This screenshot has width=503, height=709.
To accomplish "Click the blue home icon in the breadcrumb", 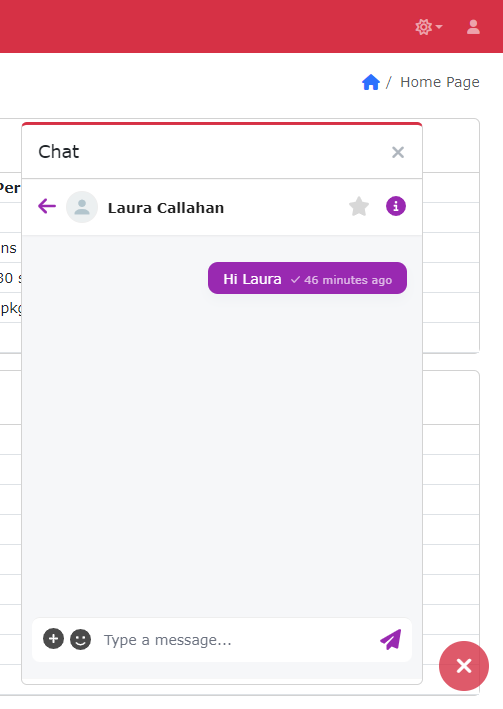I will point(370,82).
